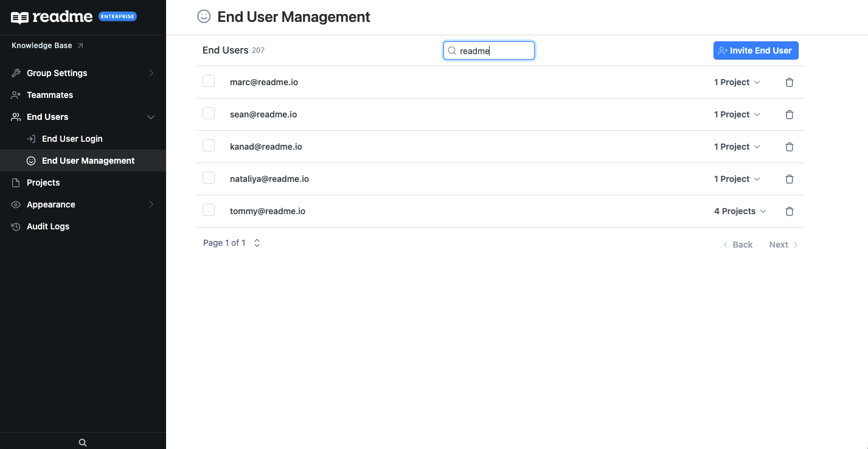
Task: Click the Audit Logs history icon
Action: (16, 226)
